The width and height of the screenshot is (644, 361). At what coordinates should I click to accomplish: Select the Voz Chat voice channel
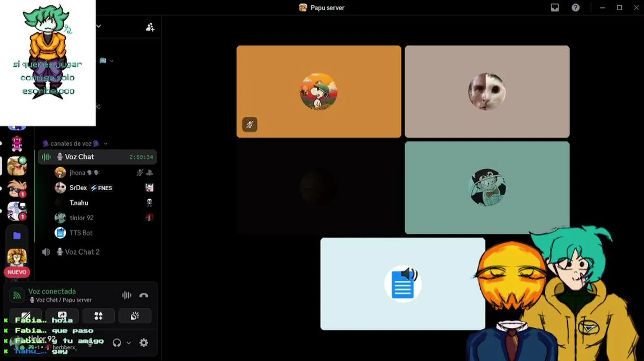click(97, 157)
